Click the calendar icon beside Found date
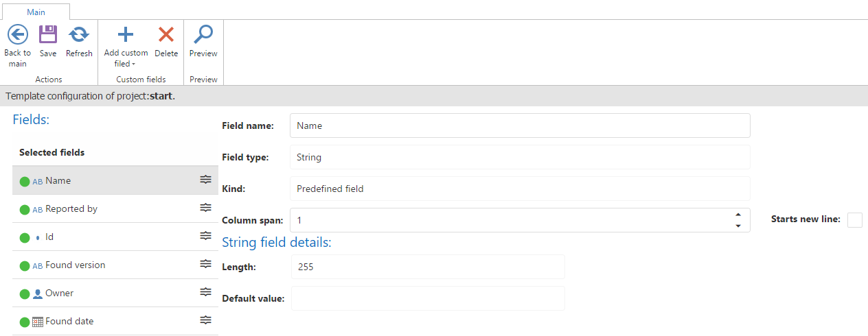The height and width of the screenshot is (336, 868). click(38, 322)
